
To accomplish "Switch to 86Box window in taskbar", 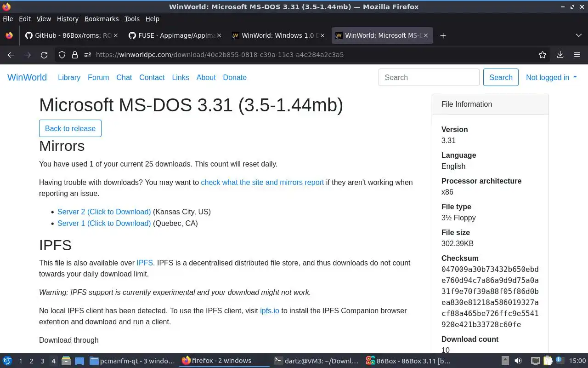I will pos(408,361).
